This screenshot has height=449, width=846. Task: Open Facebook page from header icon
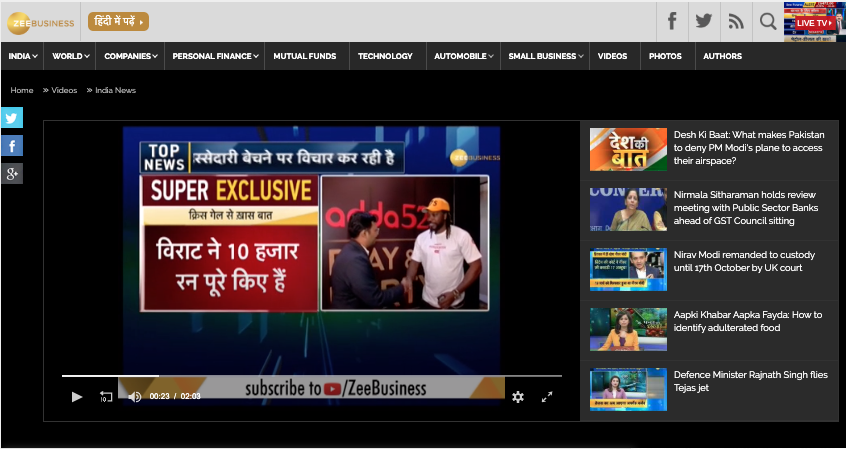672,22
